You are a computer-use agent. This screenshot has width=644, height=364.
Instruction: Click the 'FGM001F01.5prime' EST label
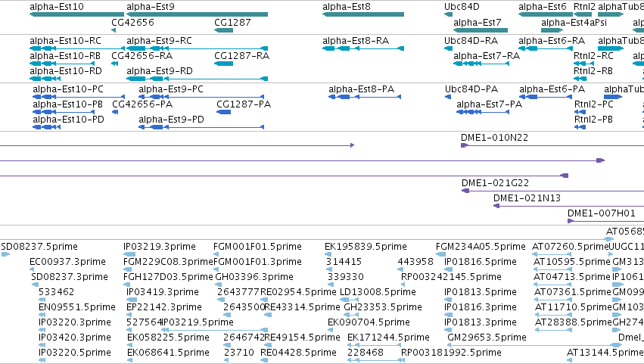click(257, 247)
